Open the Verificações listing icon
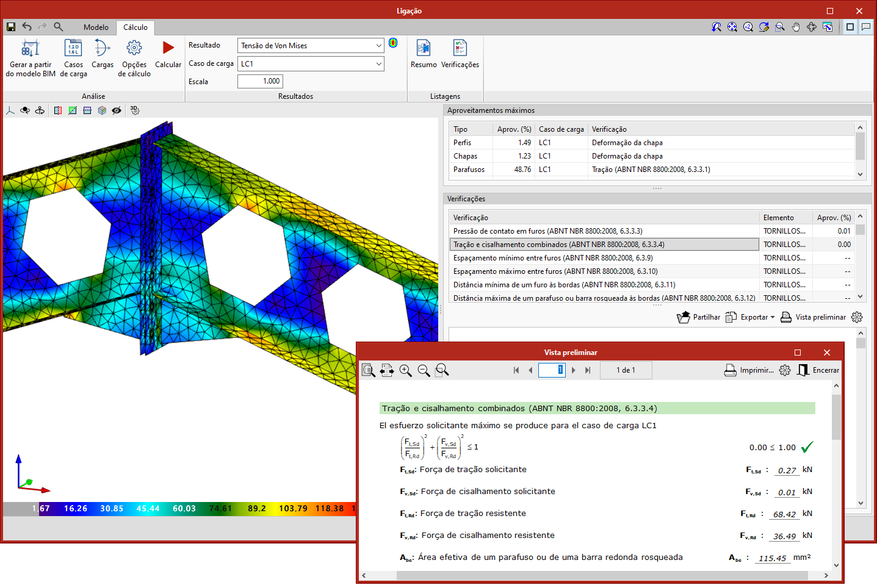Screen dimensions: 877x588 coord(460,48)
